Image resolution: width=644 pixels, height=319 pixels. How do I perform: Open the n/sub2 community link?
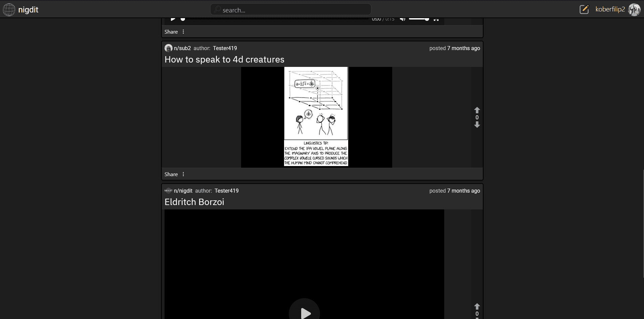point(182,48)
